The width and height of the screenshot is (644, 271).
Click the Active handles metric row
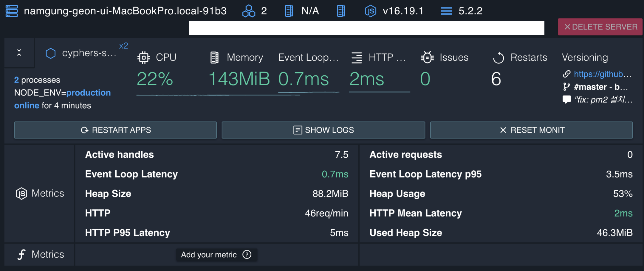[217, 155]
